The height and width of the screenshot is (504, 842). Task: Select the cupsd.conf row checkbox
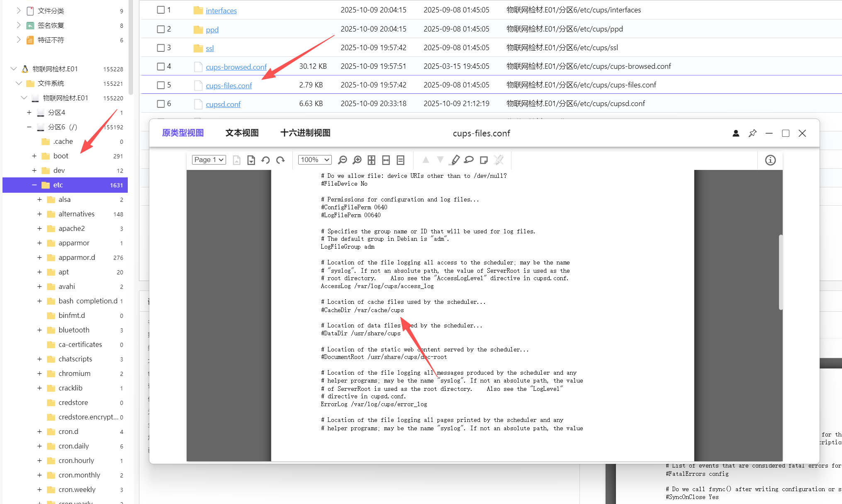[x=161, y=104]
